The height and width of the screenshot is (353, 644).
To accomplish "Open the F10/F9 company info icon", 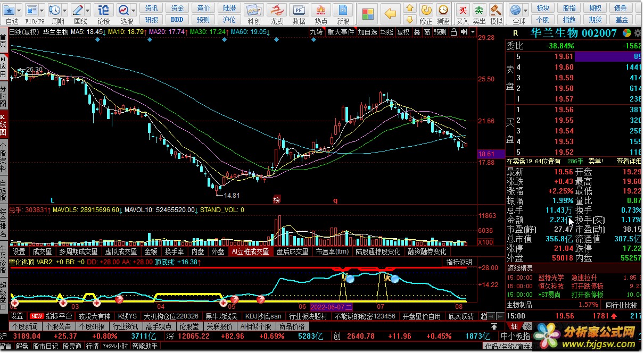I will [32, 10].
